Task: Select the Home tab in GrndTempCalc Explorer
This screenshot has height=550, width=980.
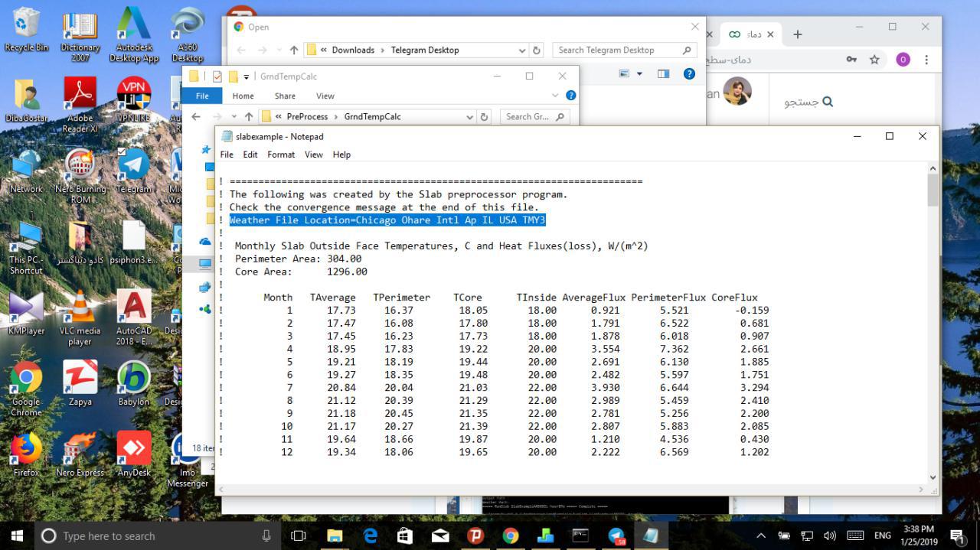Action: 243,96
